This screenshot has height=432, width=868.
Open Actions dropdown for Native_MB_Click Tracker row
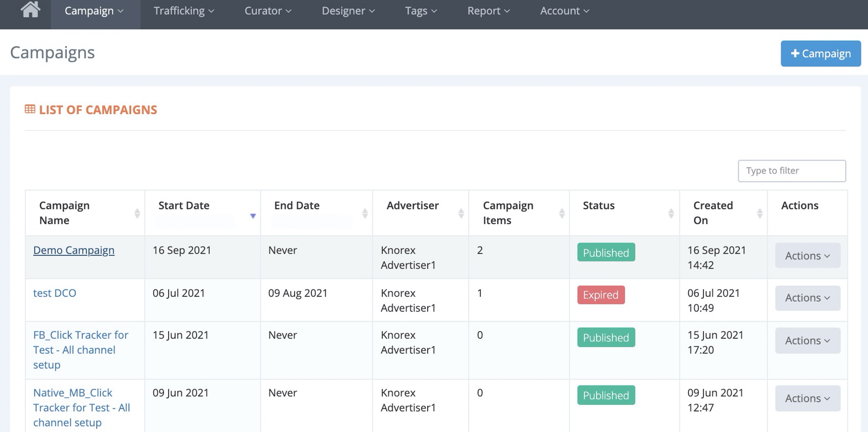[x=807, y=398]
